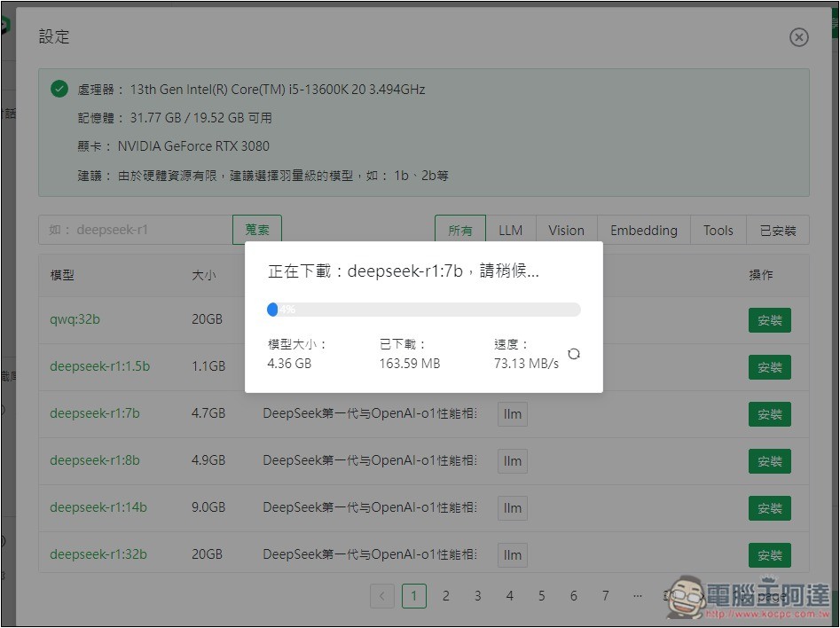840x628 pixels.
Task: Switch to the Vision tab
Action: [x=566, y=231]
